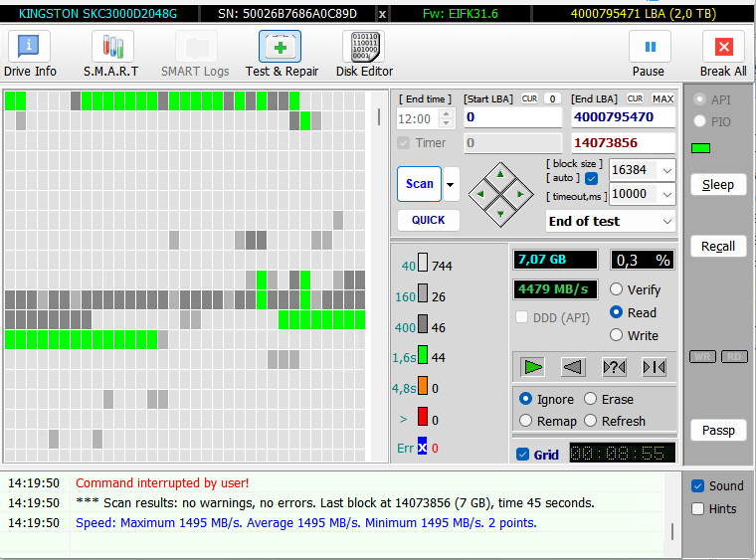Image resolution: width=756 pixels, height=560 pixels.
Task: Select Refresh error action
Action: [591, 421]
